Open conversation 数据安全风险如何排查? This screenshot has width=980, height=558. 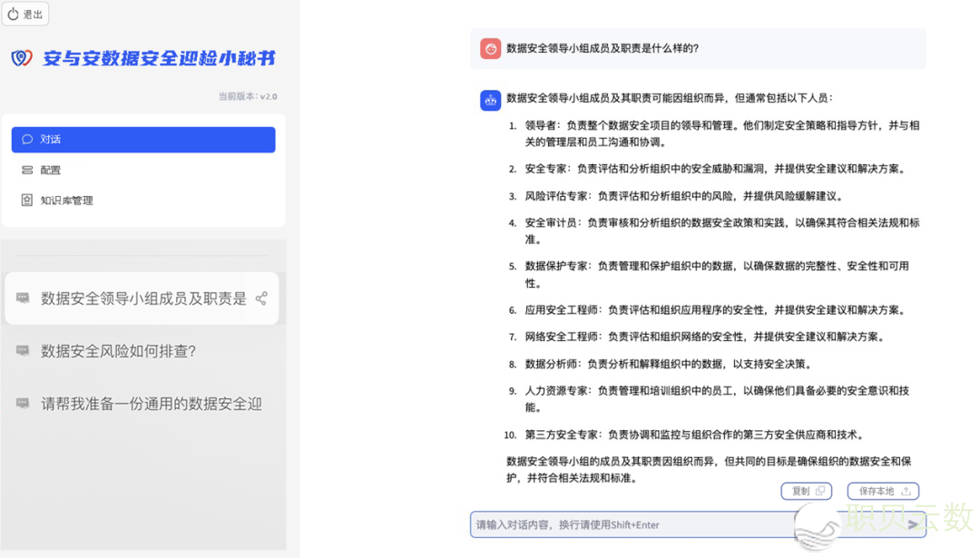(x=118, y=351)
